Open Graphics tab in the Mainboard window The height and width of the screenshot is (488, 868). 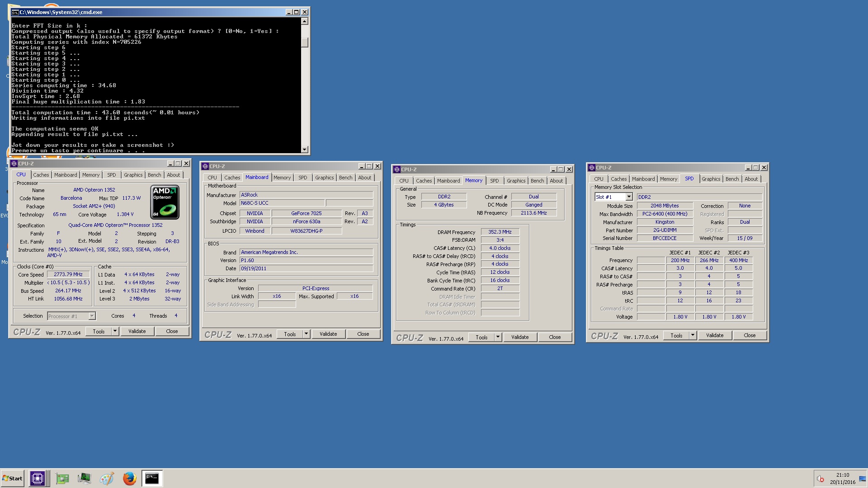[x=324, y=178]
